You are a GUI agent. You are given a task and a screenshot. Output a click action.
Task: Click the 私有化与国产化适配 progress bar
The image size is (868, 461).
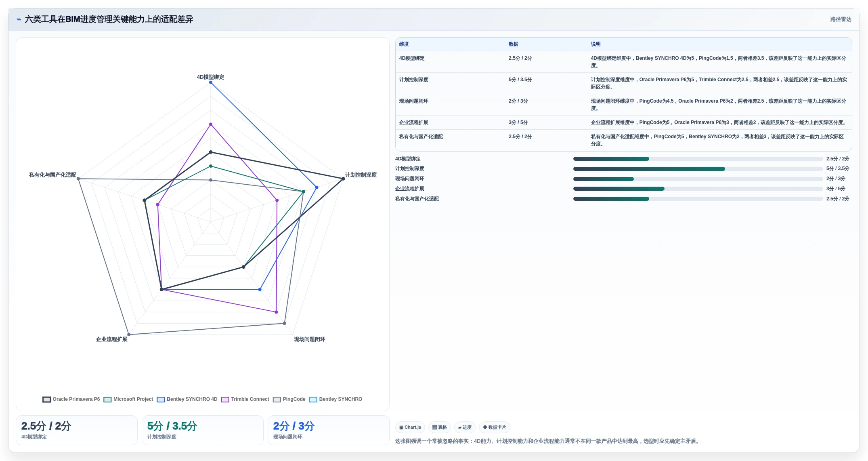coord(698,199)
